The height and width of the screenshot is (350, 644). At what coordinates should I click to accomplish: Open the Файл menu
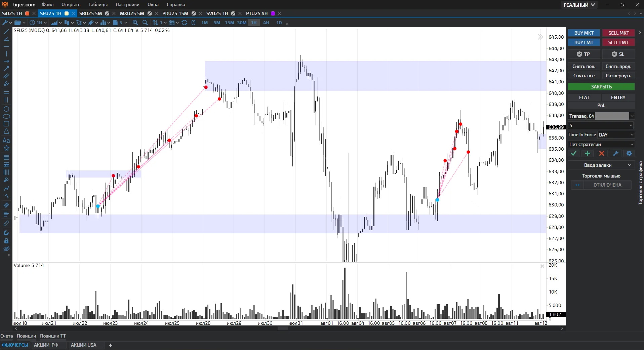click(x=48, y=4)
